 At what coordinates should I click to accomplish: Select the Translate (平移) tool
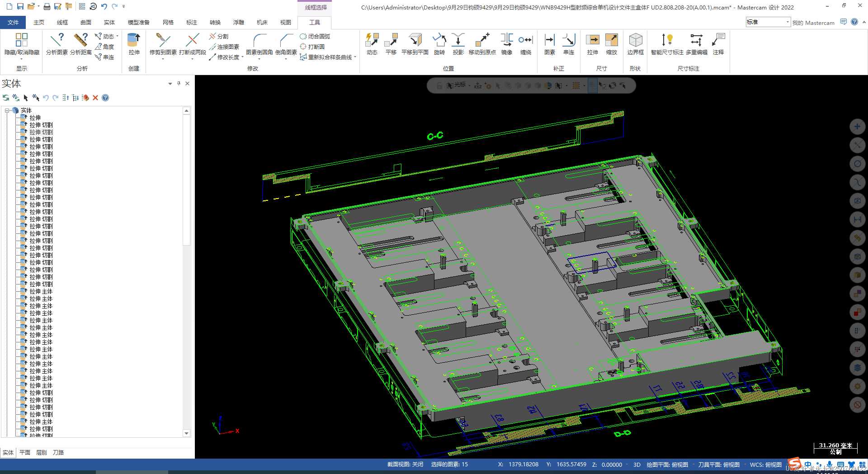tap(391, 44)
